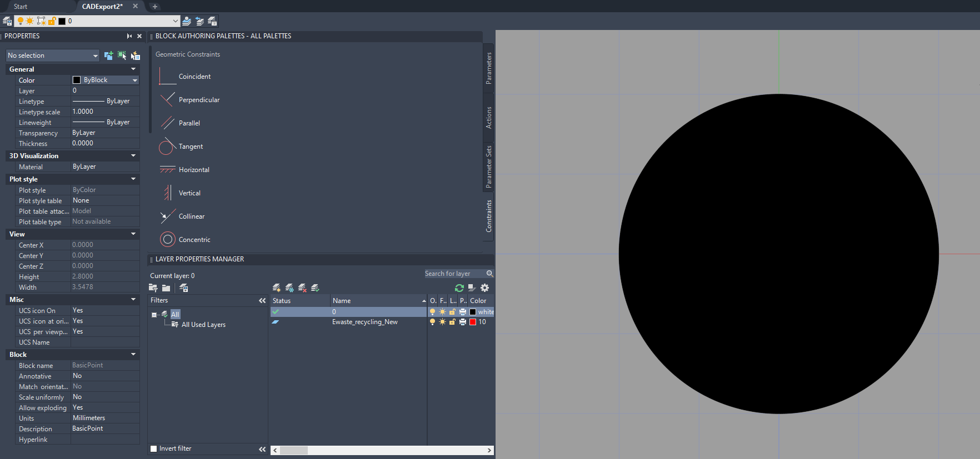Viewport: 980px width, 459px height.
Task: Toggle plotting for Ewaste_recycling_New layer
Action: (x=463, y=322)
